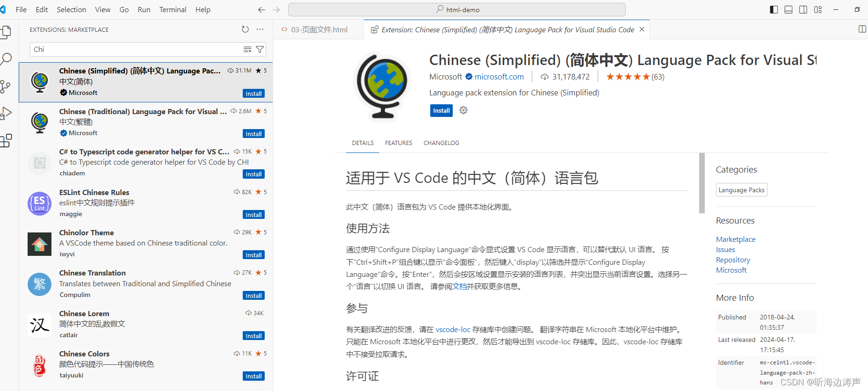
Task: Click the Microsoft publisher name
Action: [x=446, y=77]
